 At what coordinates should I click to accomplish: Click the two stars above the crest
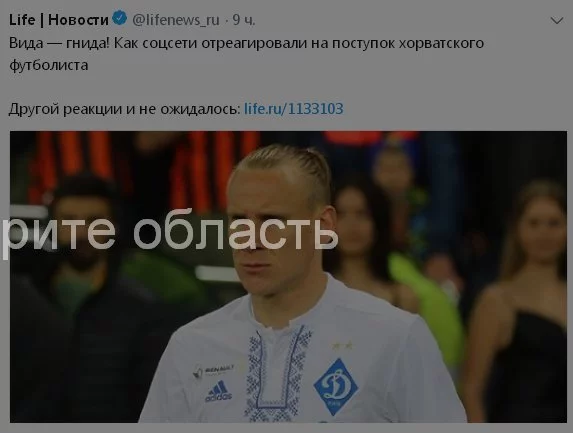pos(342,345)
